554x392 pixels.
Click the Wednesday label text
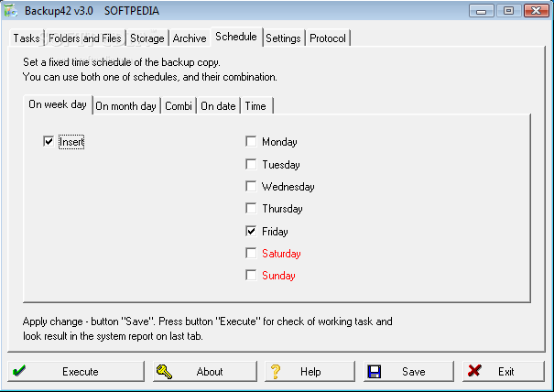(x=288, y=187)
